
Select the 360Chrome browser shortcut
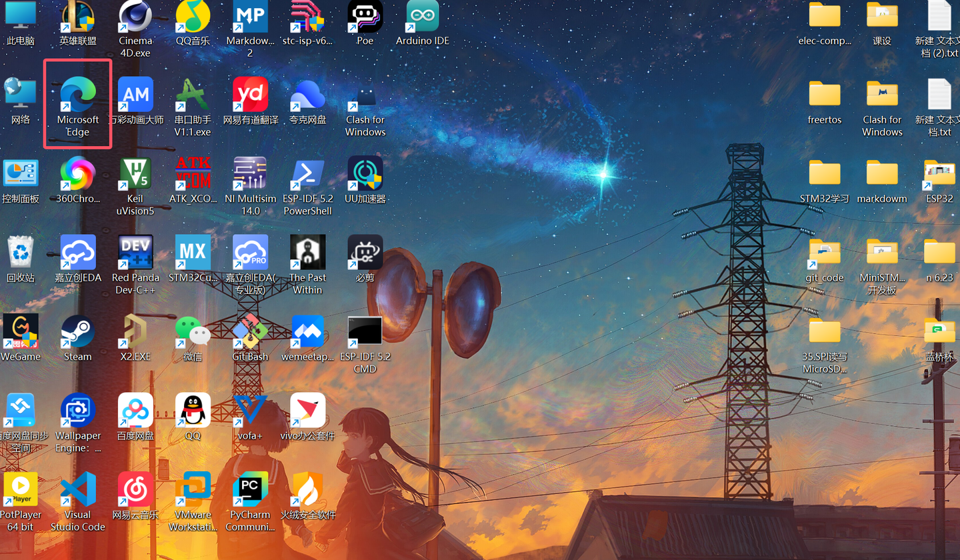(78, 173)
